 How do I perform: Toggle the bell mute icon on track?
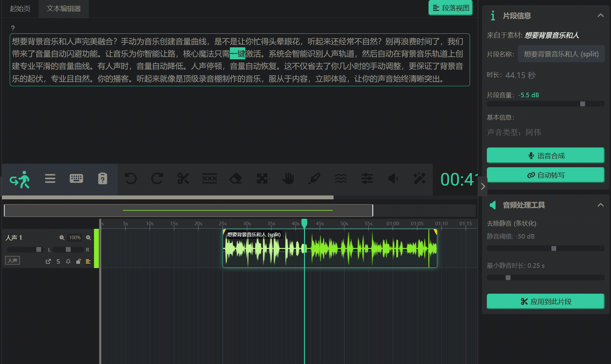(x=68, y=261)
